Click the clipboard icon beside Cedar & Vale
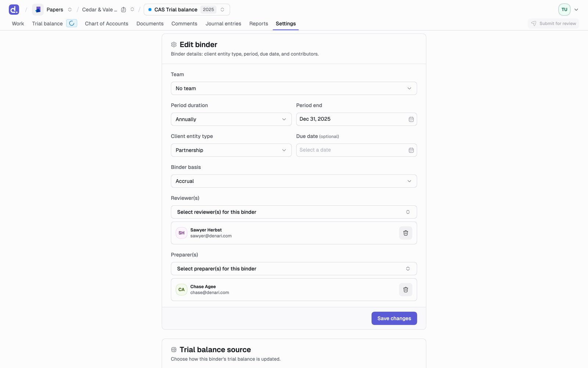Image resolution: width=588 pixels, height=368 pixels. (123, 10)
